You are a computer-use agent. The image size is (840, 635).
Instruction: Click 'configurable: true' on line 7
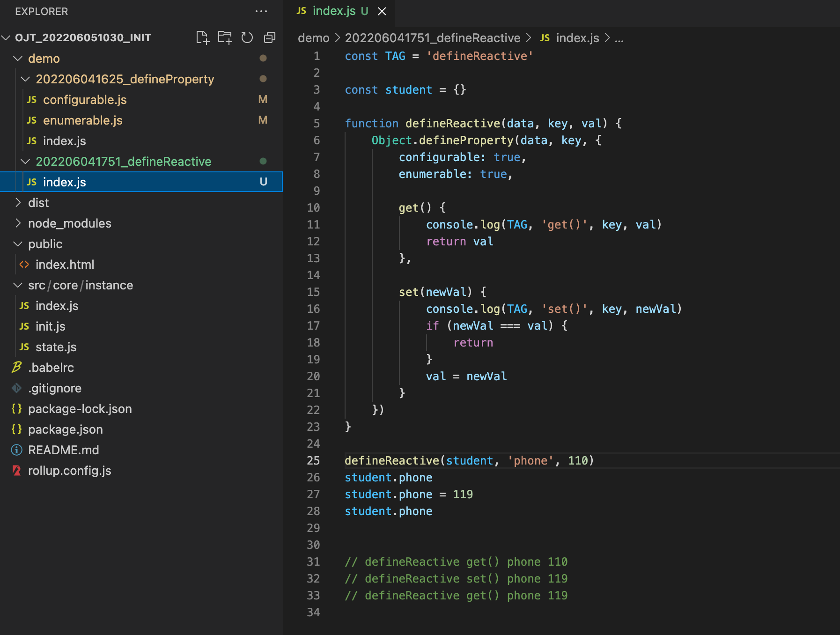tap(459, 157)
